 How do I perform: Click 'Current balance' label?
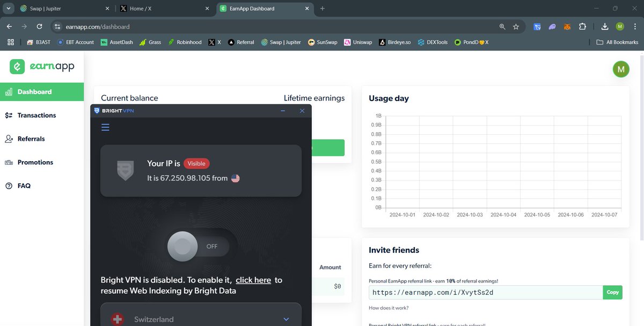(x=129, y=98)
